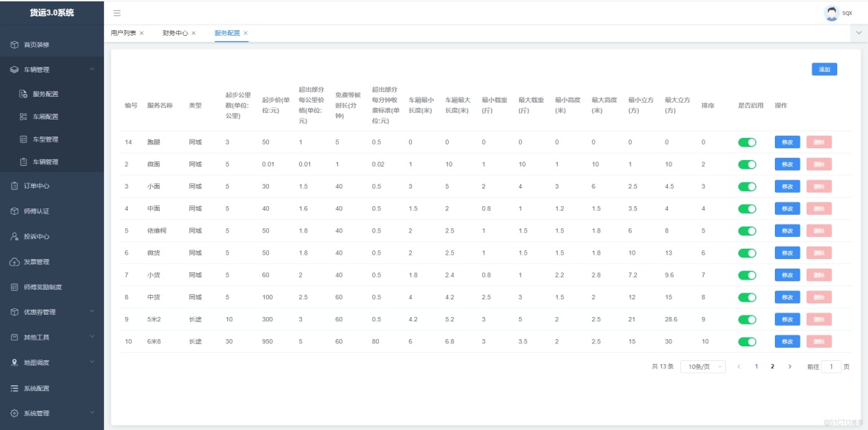Click 修改 for the 依维柯 row
The image size is (868, 430).
click(x=787, y=231)
